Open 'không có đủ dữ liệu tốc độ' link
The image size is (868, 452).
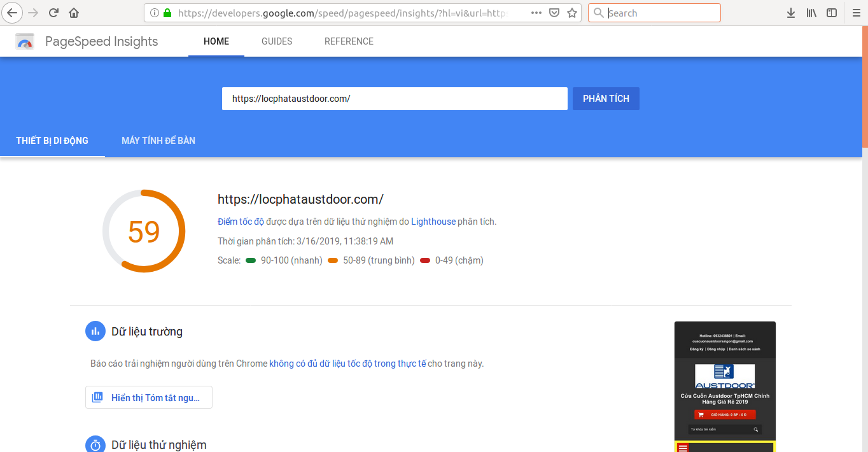click(x=347, y=364)
